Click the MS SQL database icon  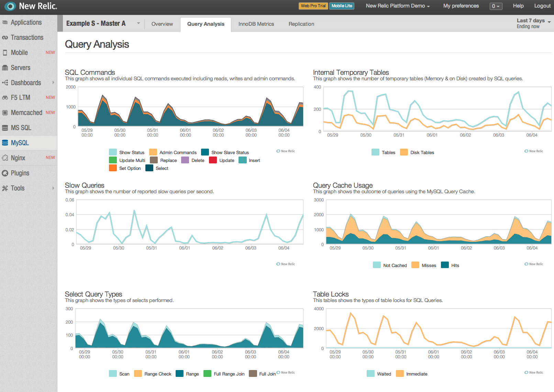(x=5, y=128)
